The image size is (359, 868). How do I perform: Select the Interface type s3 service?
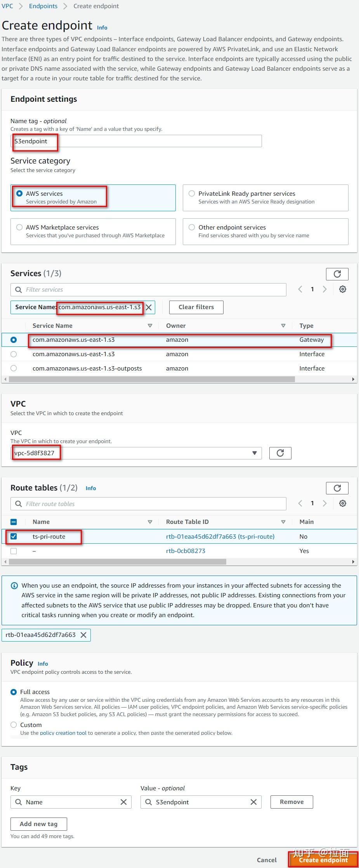(x=14, y=354)
